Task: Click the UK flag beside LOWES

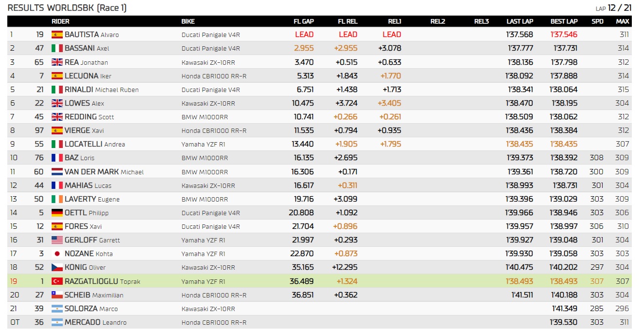Action: tap(57, 103)
